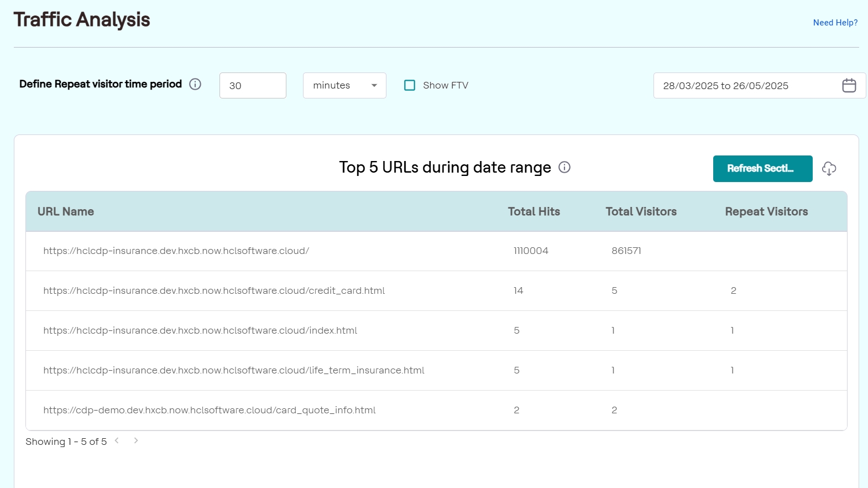Sort by Total Visitors column header

pyautogui.click(x=641, y=212)
